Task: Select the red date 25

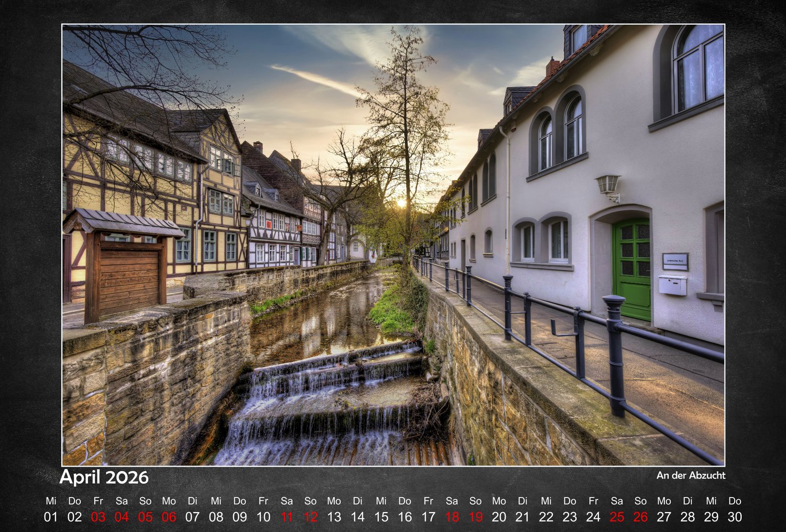Action: click(617, 517)
